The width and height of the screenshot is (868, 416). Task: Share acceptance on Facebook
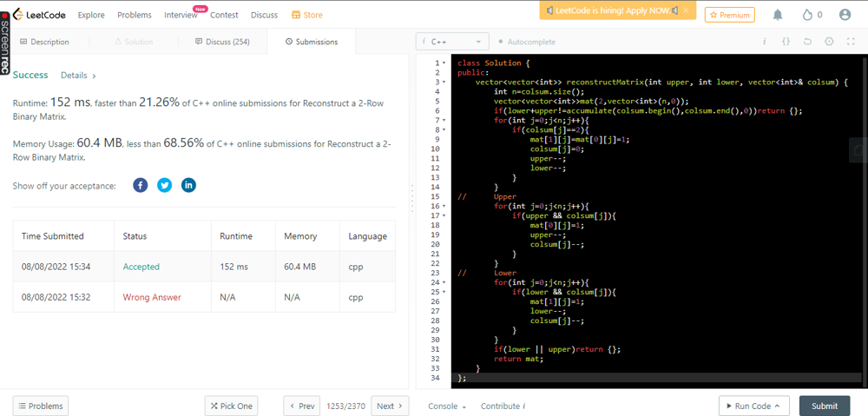click(141, 186)
